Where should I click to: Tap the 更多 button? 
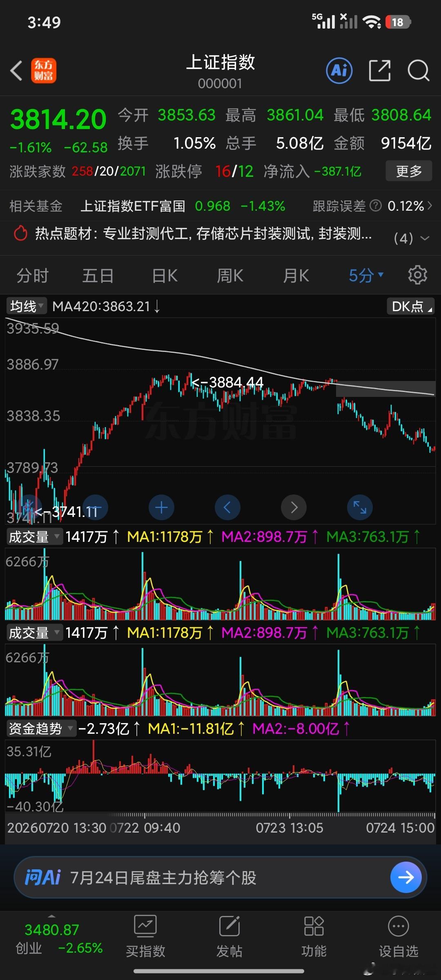click(409, 171)
